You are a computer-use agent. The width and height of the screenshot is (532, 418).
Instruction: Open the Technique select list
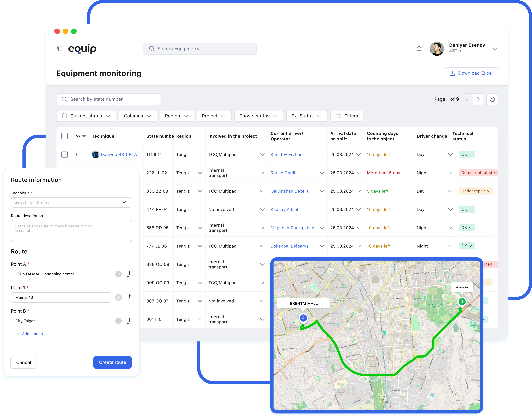[71, 202]
